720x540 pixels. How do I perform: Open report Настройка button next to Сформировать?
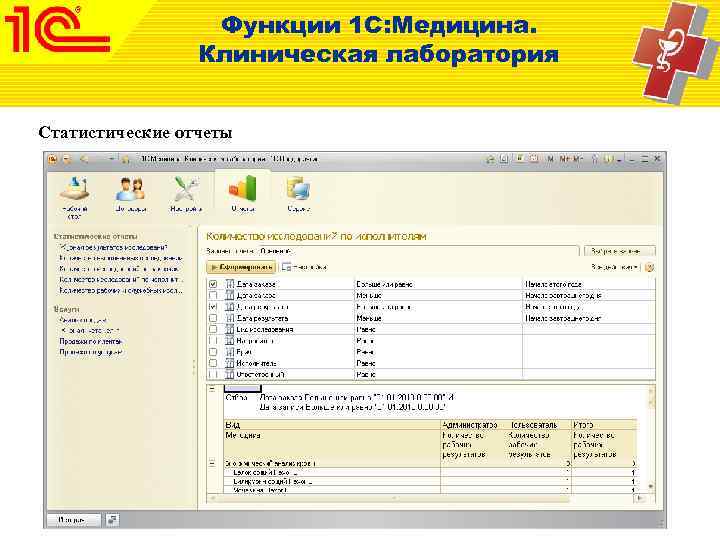(x=304, y=267)
